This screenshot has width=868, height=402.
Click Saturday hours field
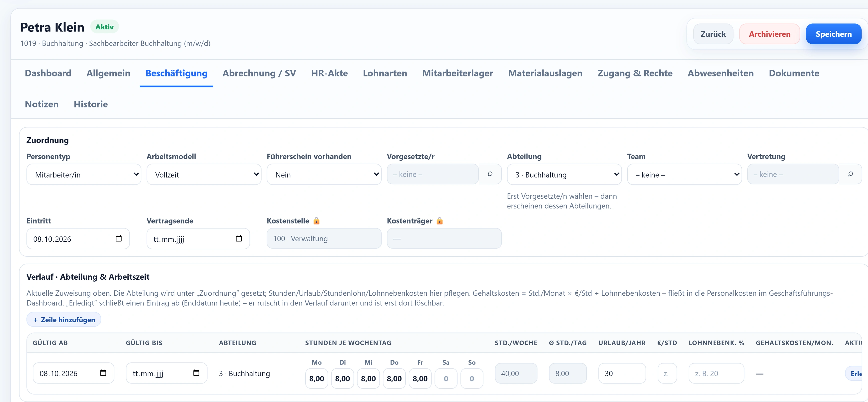pyautogui.click(x=446, y=379)
